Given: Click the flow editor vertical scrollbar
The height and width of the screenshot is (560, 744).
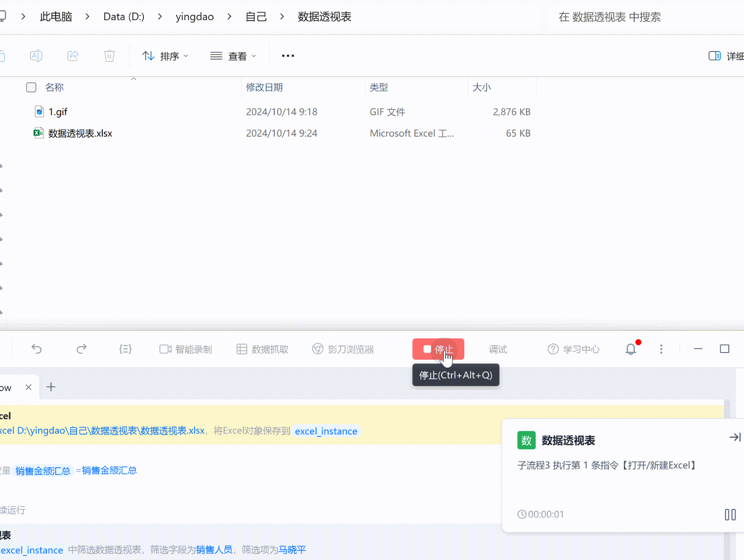Looking at the screenshot, I should tap(727, 479).
